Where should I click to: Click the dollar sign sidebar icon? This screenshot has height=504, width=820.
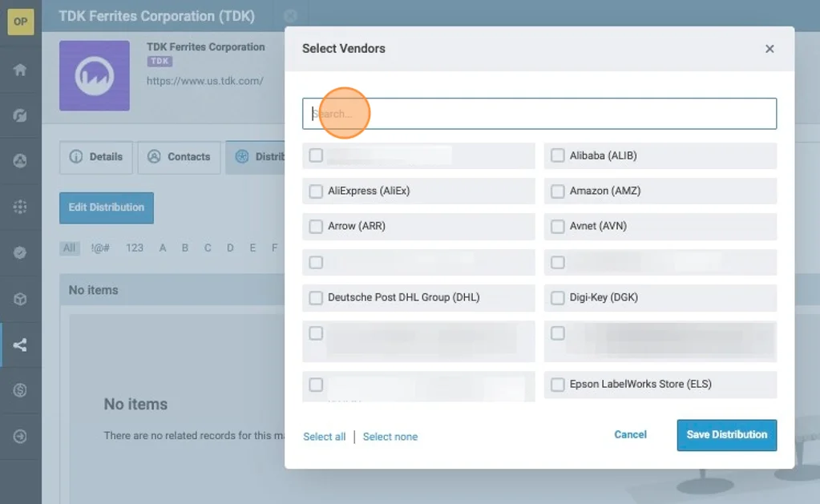pos(20,390)
